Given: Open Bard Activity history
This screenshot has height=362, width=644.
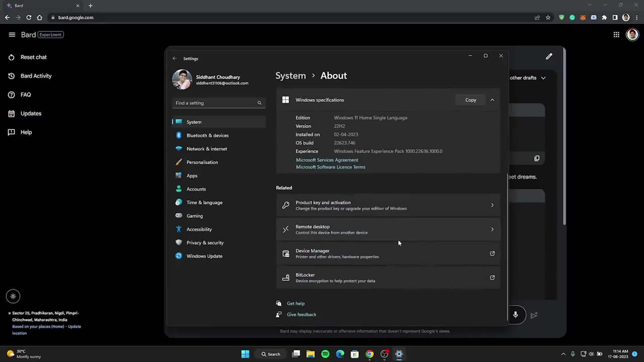Looking at the screenshot, I should point(36,76).
